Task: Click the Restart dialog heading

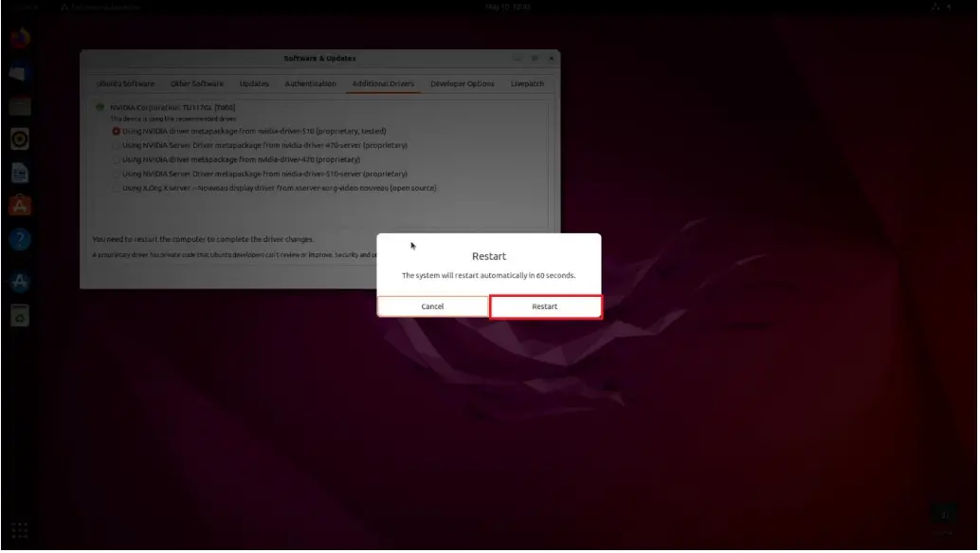Action: [x=490, y=256]
